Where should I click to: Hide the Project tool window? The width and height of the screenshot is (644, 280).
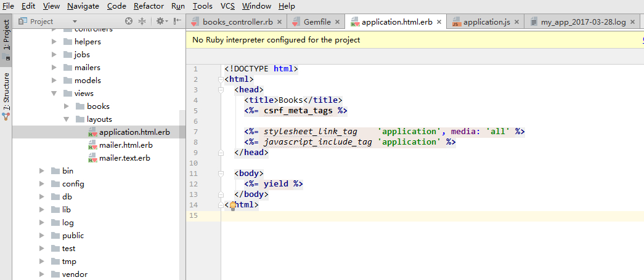(177, 22)
